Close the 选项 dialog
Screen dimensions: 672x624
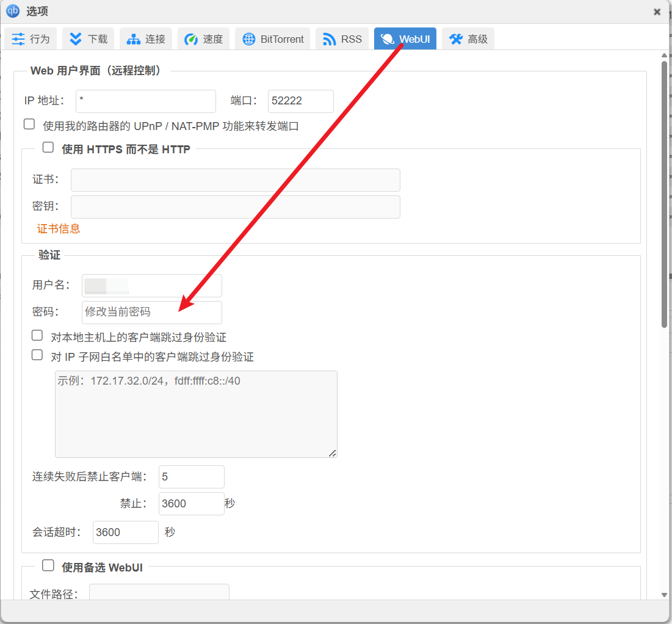click(657, 12)
